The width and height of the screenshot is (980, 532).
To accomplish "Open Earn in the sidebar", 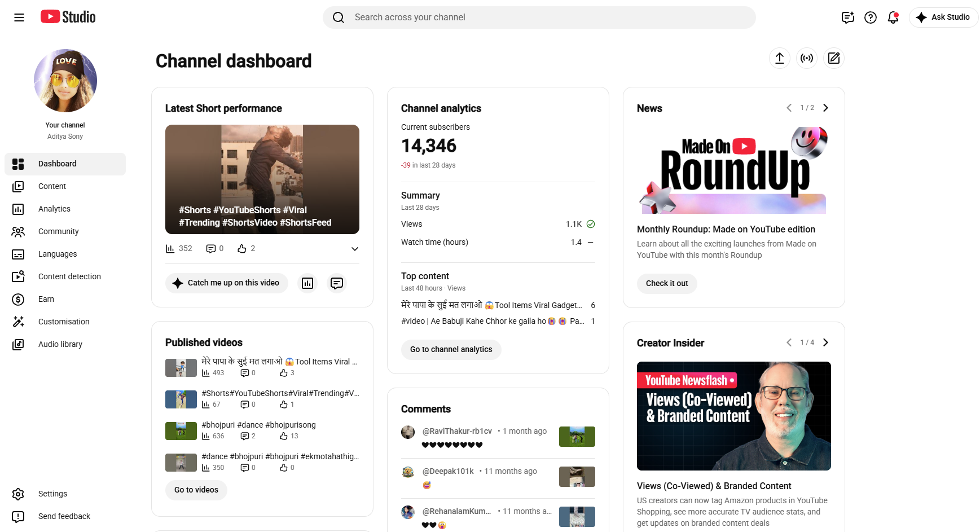I will click(x=65, y=300).
